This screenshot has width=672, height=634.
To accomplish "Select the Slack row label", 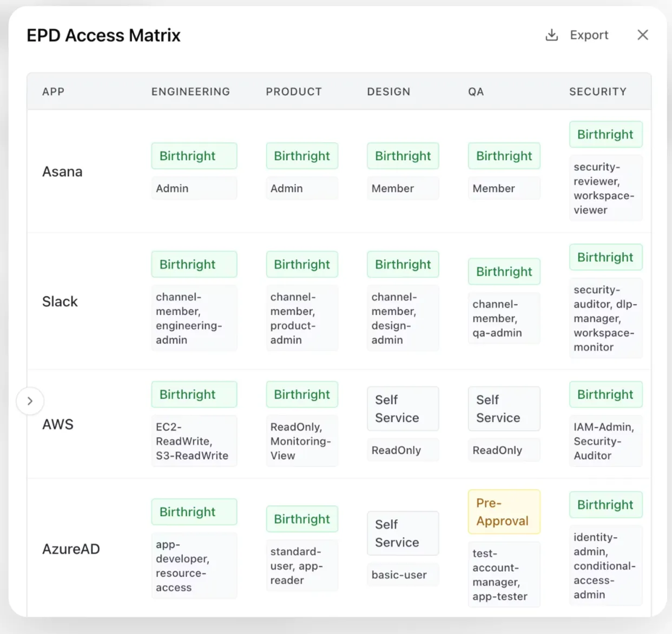I will 60,301.
